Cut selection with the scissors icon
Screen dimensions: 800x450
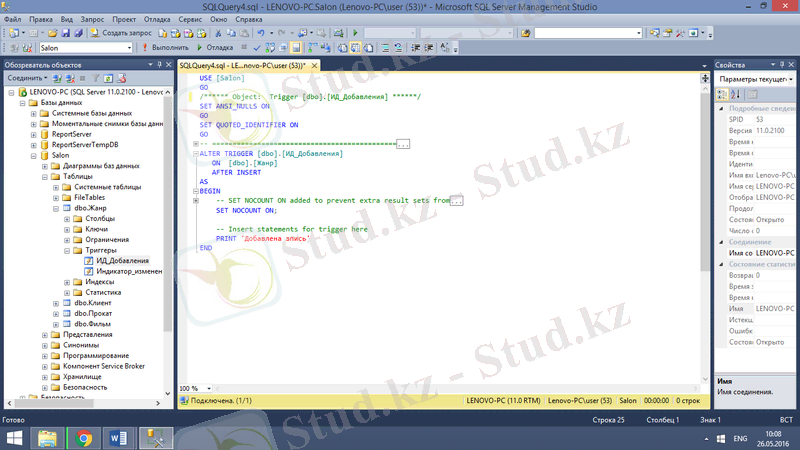point(218,33)
